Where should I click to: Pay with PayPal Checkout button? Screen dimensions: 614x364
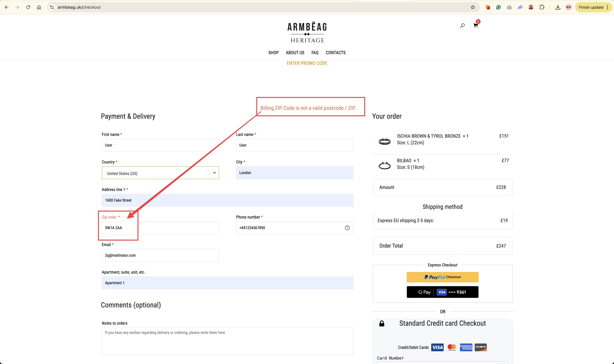(442, 277)
